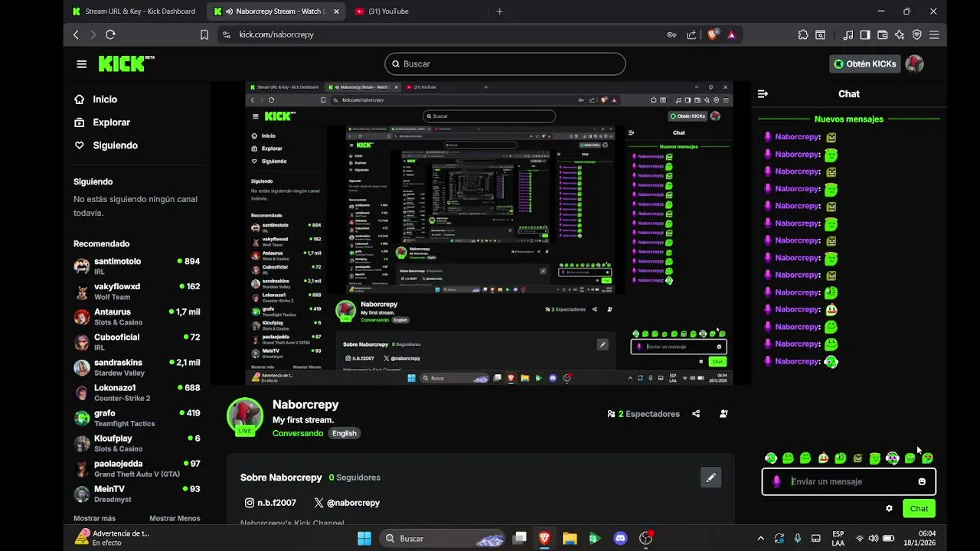Image resolution: width=980 pixels, height=551 pixels.
Task: Go to Inicio in sidebar
Action: pos(105,99)
